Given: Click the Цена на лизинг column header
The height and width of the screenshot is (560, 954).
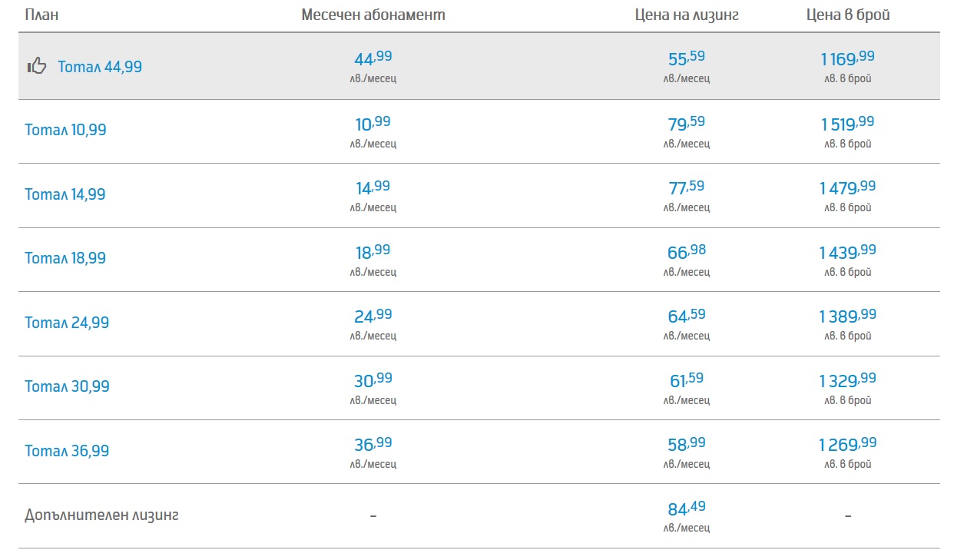Looking at the screenshot, I should tap(687, 15).
